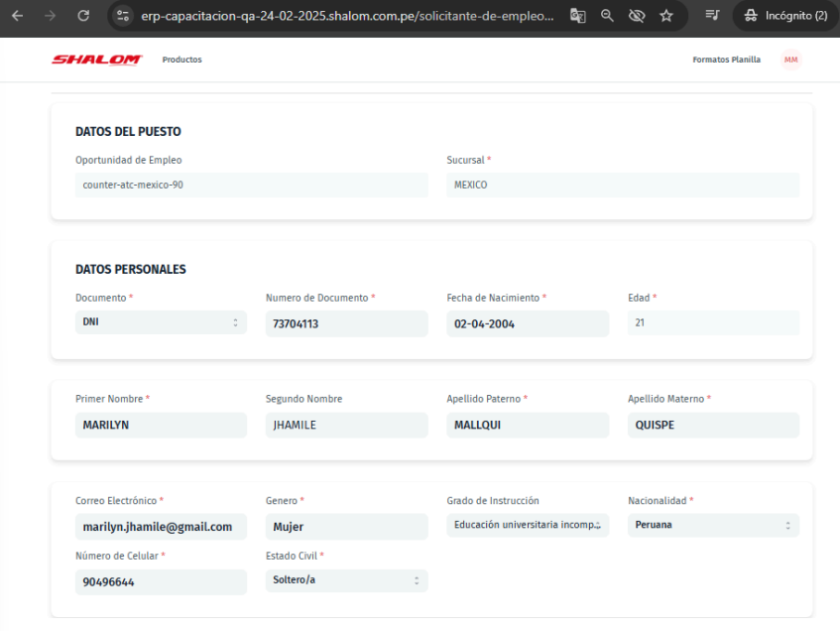Click the Numero de Documento field
This screenshot has width=840, height=631.
[x=346, y=324]
